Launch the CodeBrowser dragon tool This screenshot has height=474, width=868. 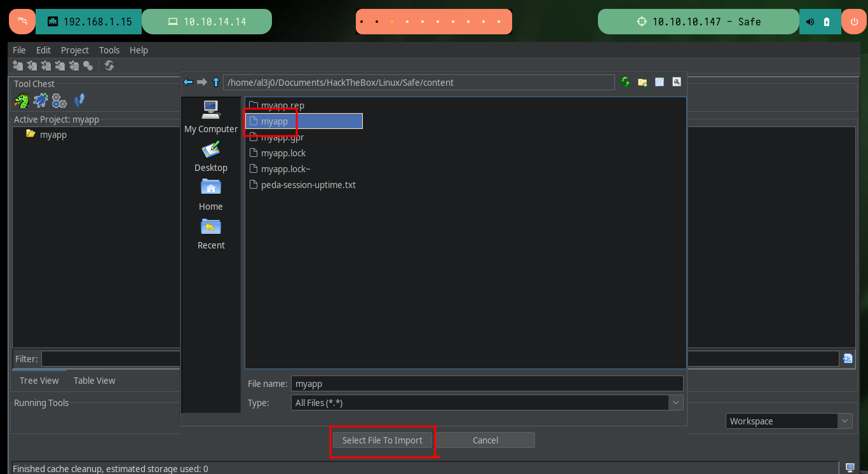[x=22, y=100]
